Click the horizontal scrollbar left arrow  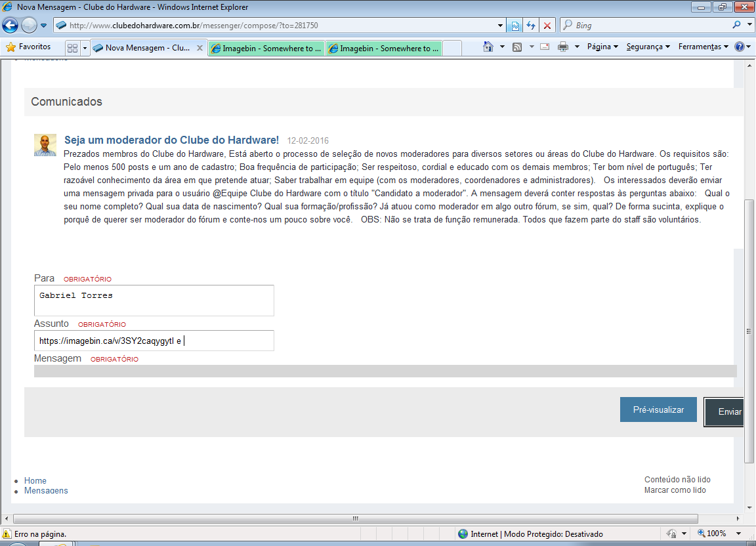point(7,518)
